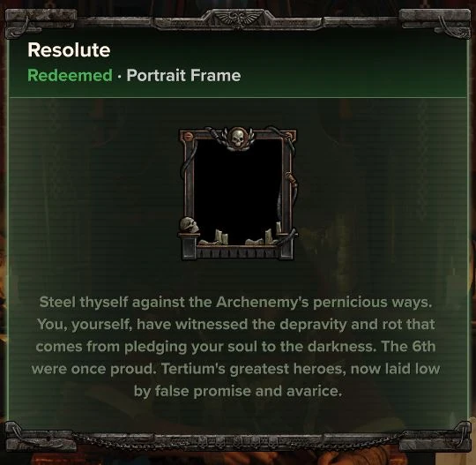
Task: Click the flavor text starting "Steel thyself"
Action: (x=235, y=347)
